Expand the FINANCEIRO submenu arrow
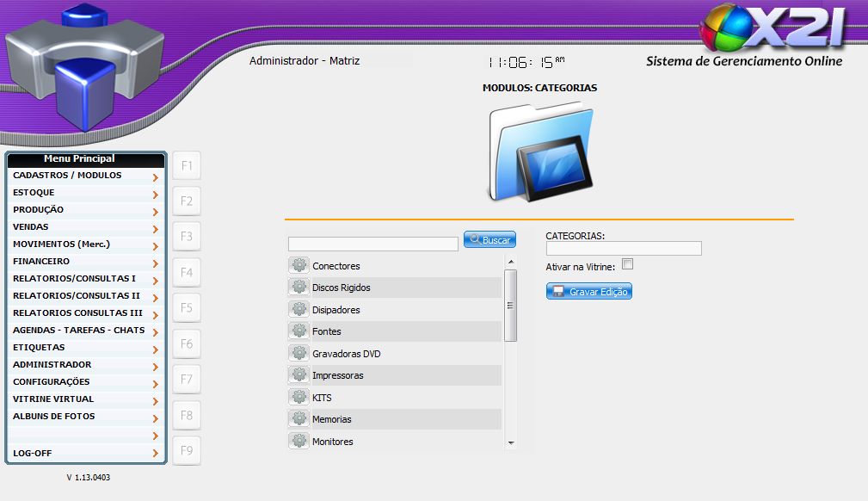 155,263
